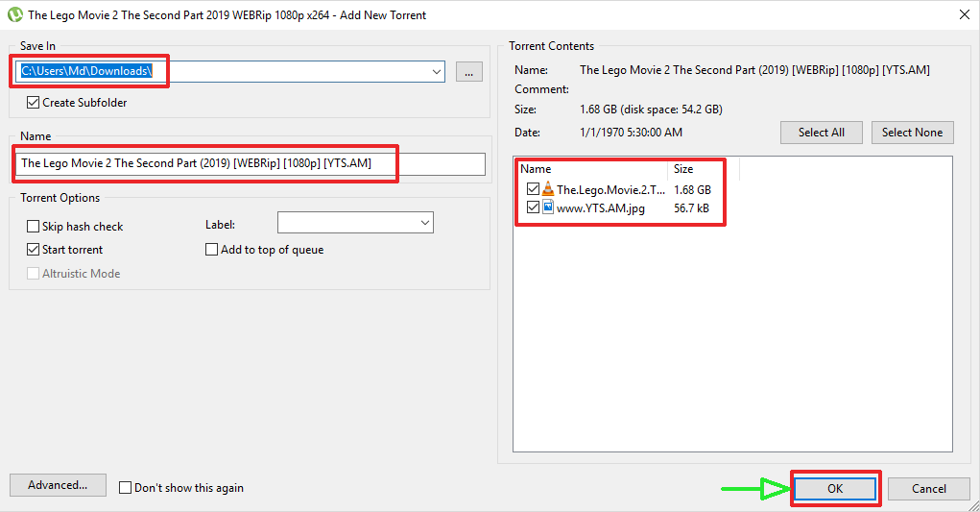Image resolution: width=980 pixels, height=512 pixels.
Task: Expand the Label dropdown
Action: click(425, 223)
